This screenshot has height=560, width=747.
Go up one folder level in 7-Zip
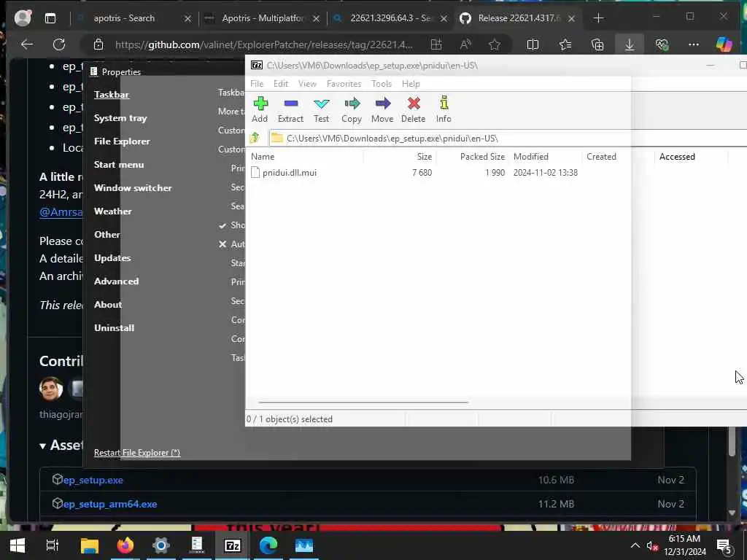click(255, 138)
